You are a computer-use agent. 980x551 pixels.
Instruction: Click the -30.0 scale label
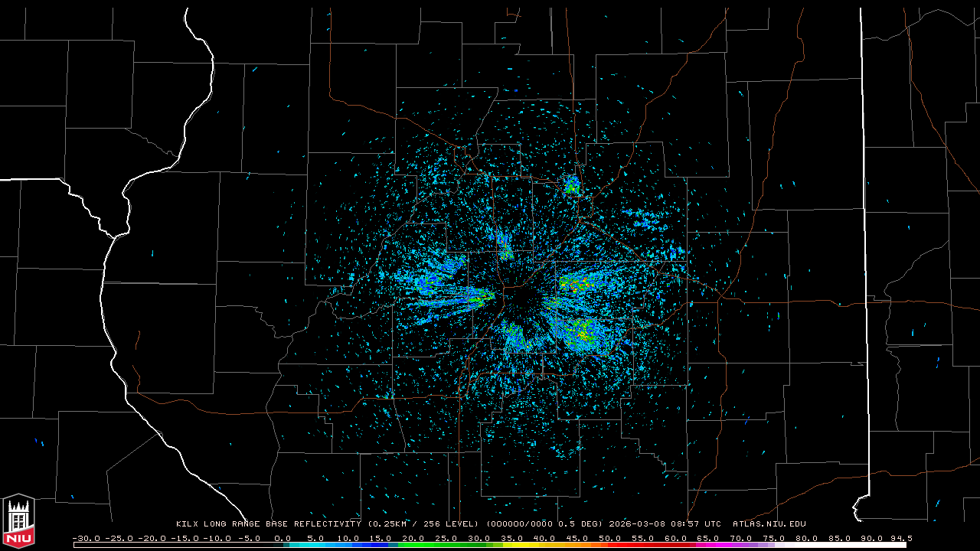(x=85, y=538)
